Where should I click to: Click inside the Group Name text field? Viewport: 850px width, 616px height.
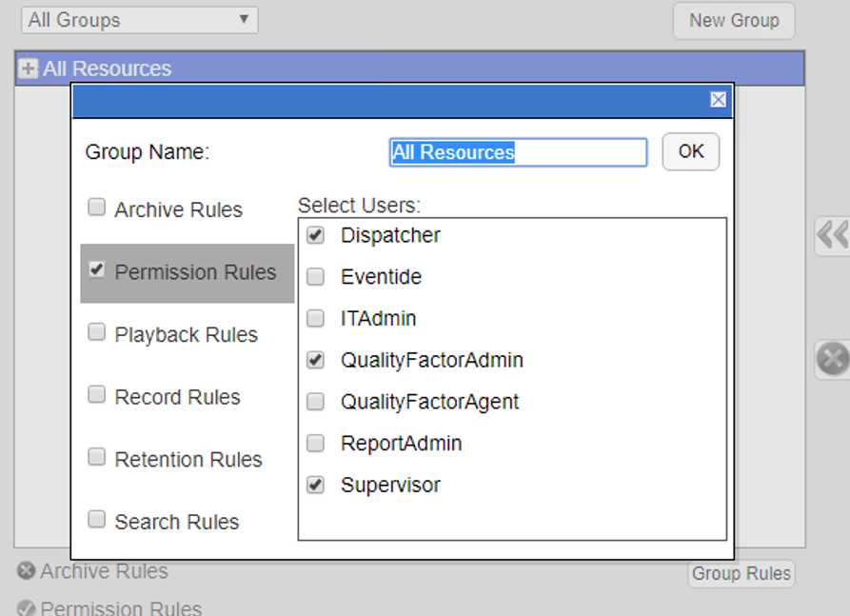point(518,151)
